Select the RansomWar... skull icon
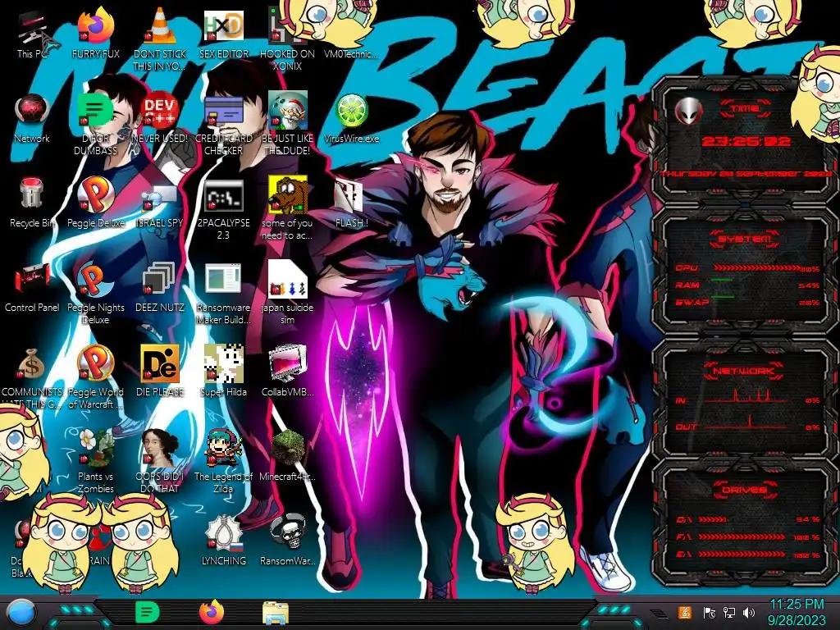Viewport: 840px width, 630px height. (287, 541)
